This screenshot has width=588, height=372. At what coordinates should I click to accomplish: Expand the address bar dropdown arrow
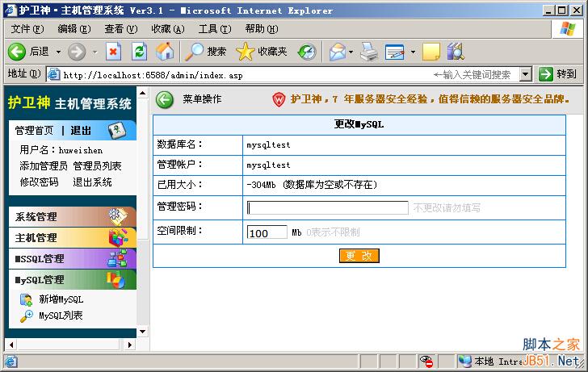pyautogui.click(x=525, y=74)
